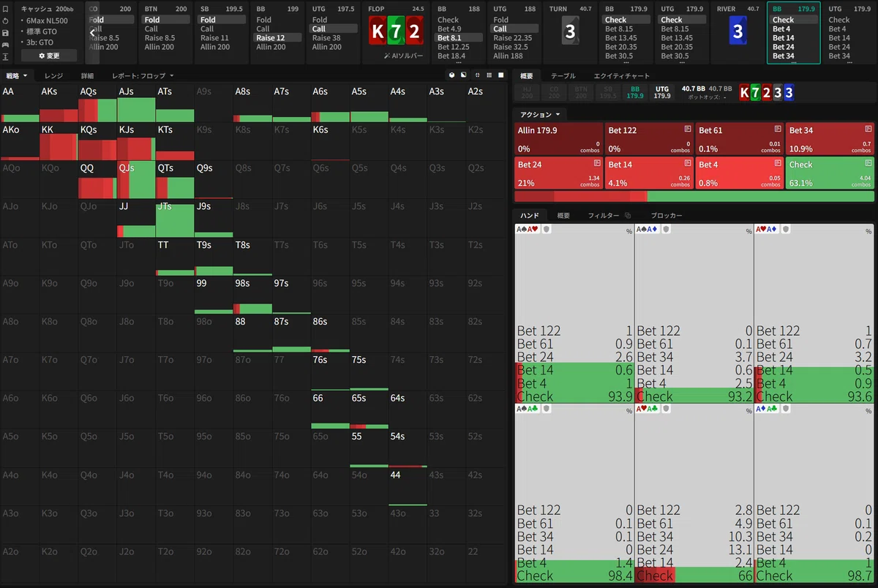Click the 変更 settings button

point(49,56)
